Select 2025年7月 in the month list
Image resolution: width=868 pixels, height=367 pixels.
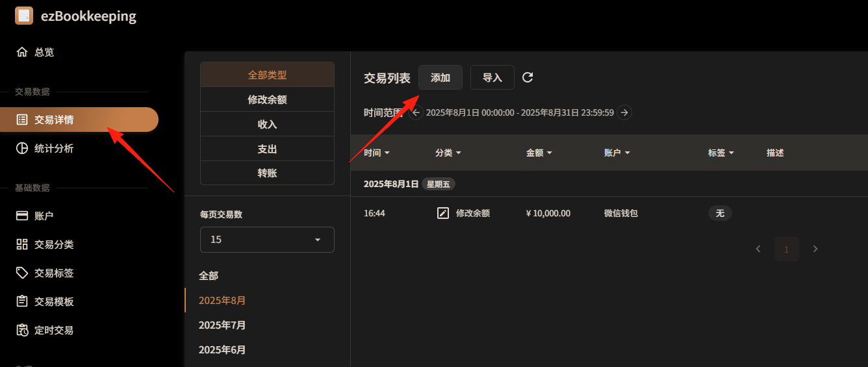(x=222, y=325)
